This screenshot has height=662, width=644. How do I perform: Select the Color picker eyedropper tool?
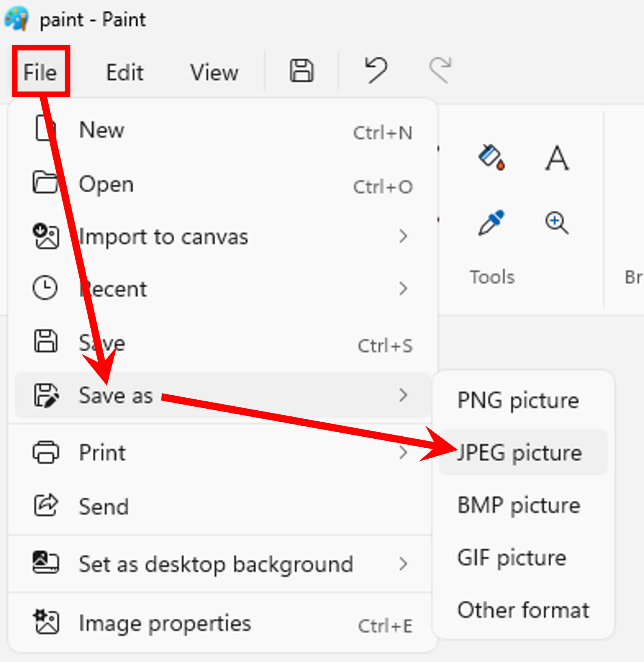click(x=491, y=222)
